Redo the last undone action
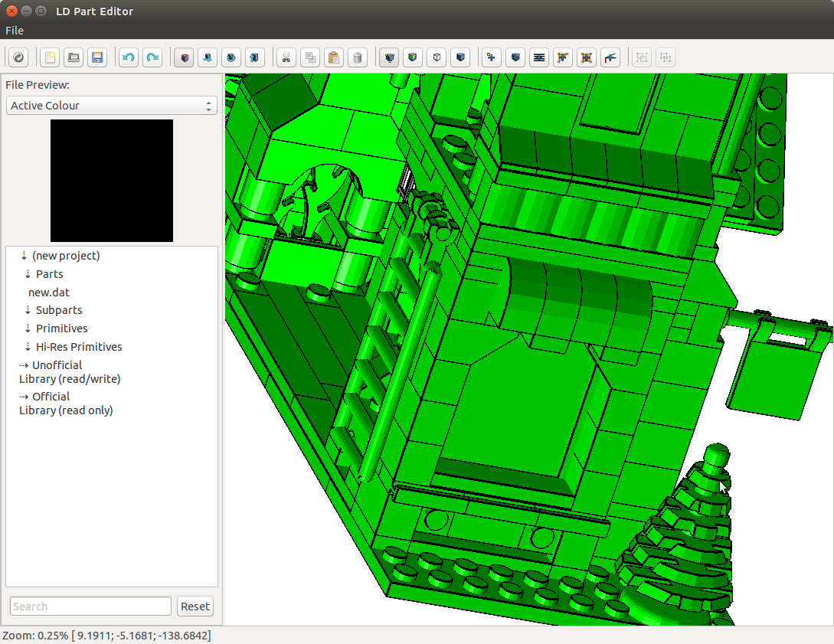The image size is (834, 644). point(152,57)
